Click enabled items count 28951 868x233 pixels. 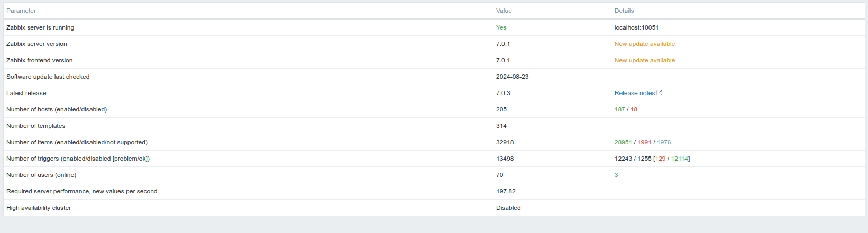coord(623,142)
